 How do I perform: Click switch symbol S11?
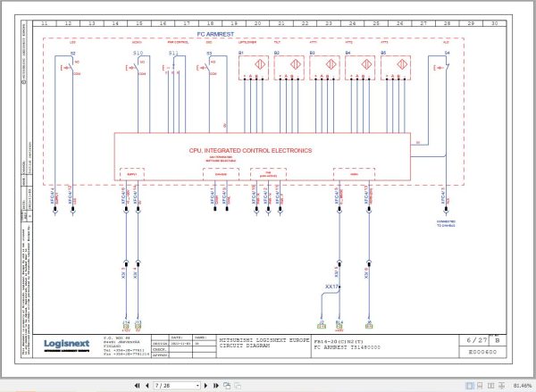(173, 64)
